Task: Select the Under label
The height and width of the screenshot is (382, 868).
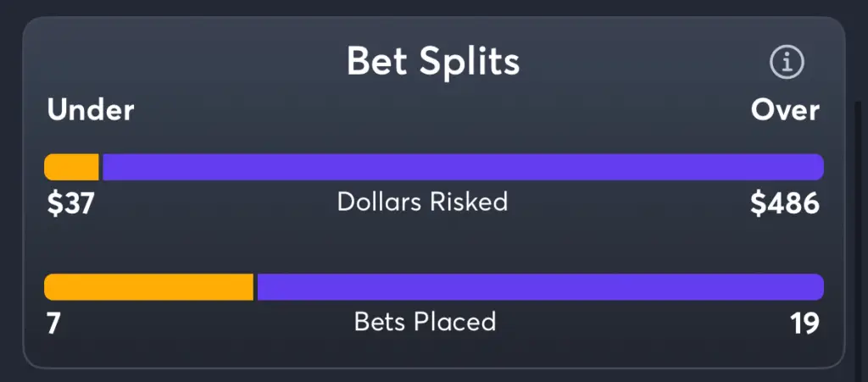Action: (x=90, y=111)
